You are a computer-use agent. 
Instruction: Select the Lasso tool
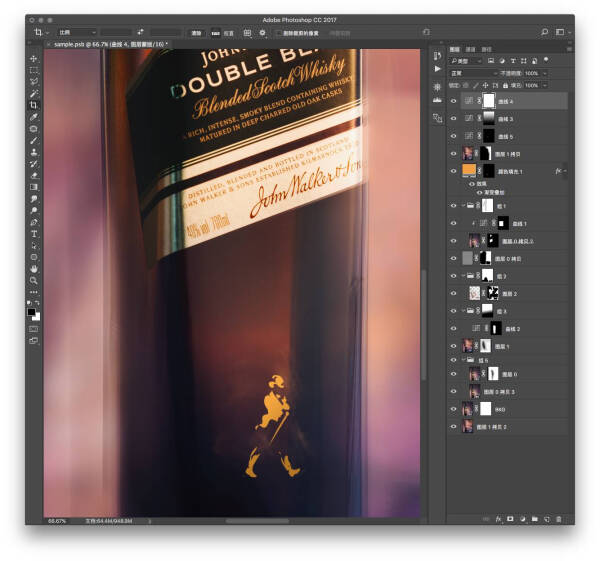[34, 82]
